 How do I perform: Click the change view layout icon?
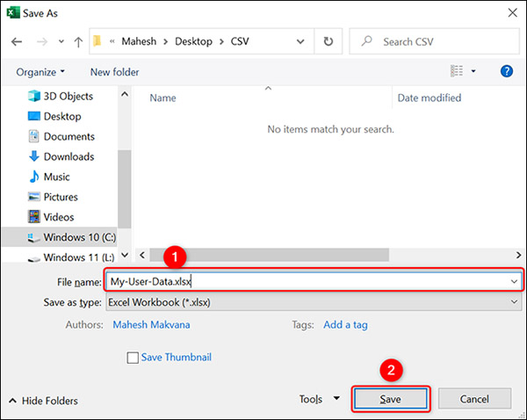click(x=456, y=71)
